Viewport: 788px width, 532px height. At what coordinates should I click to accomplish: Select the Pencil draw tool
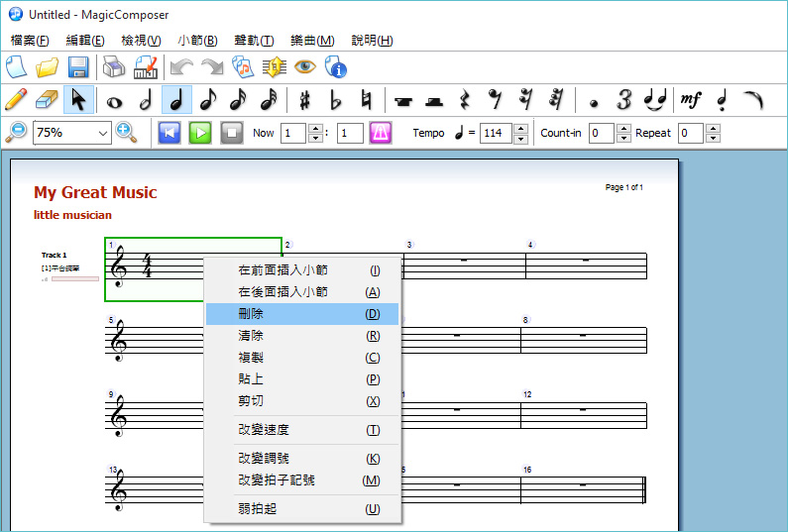(16, 100)
